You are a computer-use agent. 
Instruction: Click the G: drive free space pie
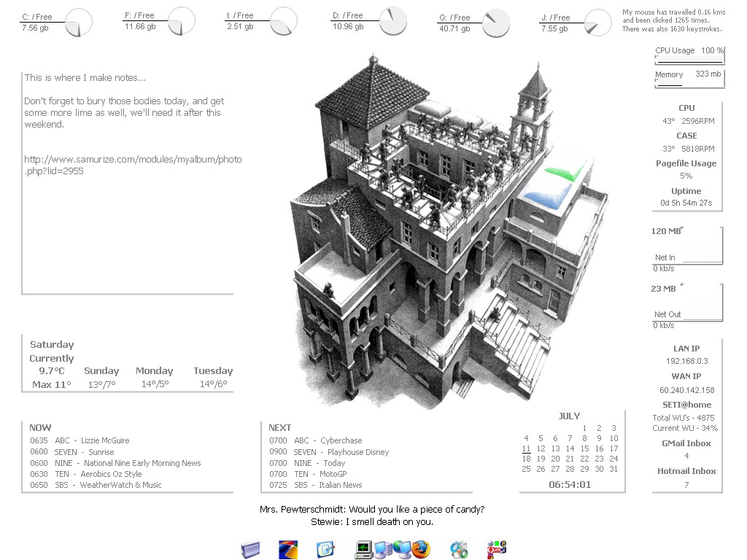tap(495, 23)
